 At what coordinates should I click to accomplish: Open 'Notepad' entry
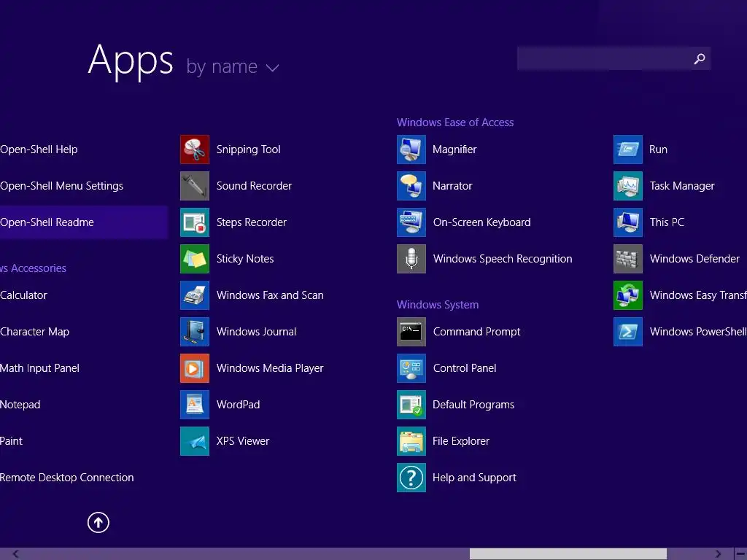pos(20,405)
